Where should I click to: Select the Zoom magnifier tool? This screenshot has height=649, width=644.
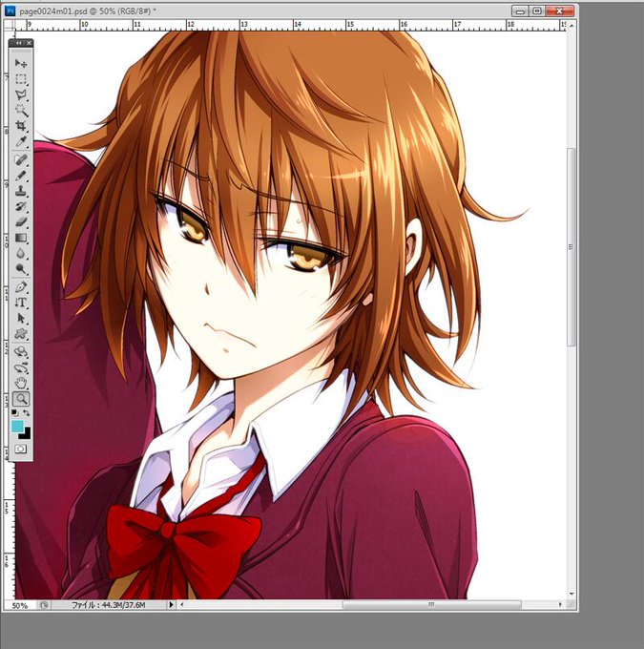[x=21, y=399]
